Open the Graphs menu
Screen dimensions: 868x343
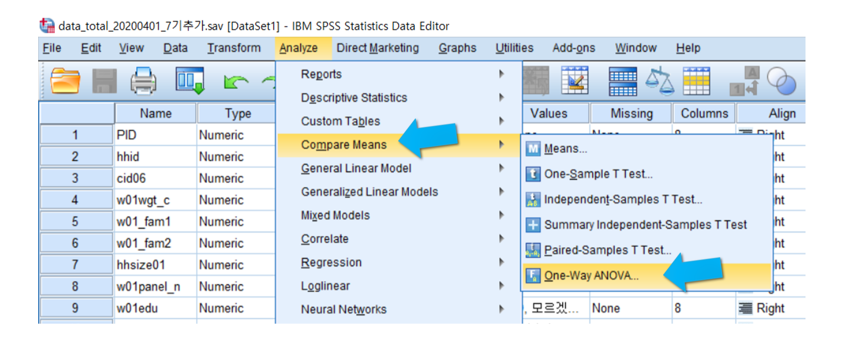(x=457, y=48)
